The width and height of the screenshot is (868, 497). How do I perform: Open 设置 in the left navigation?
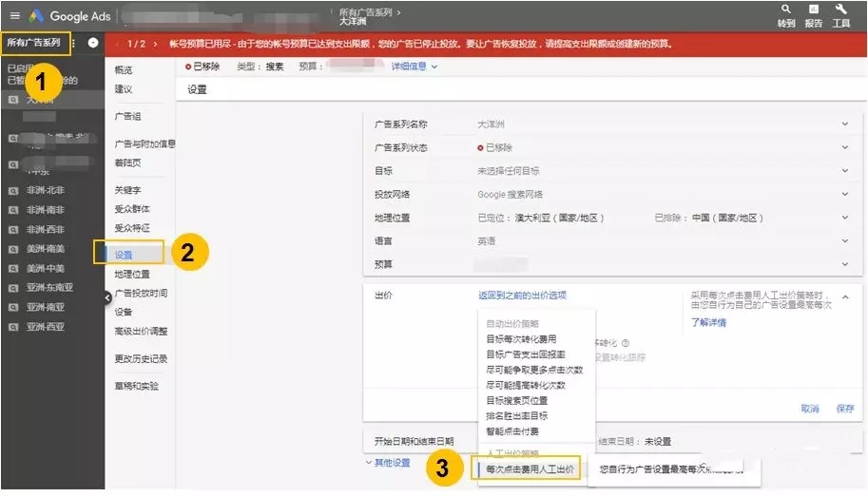pos(124,255)
